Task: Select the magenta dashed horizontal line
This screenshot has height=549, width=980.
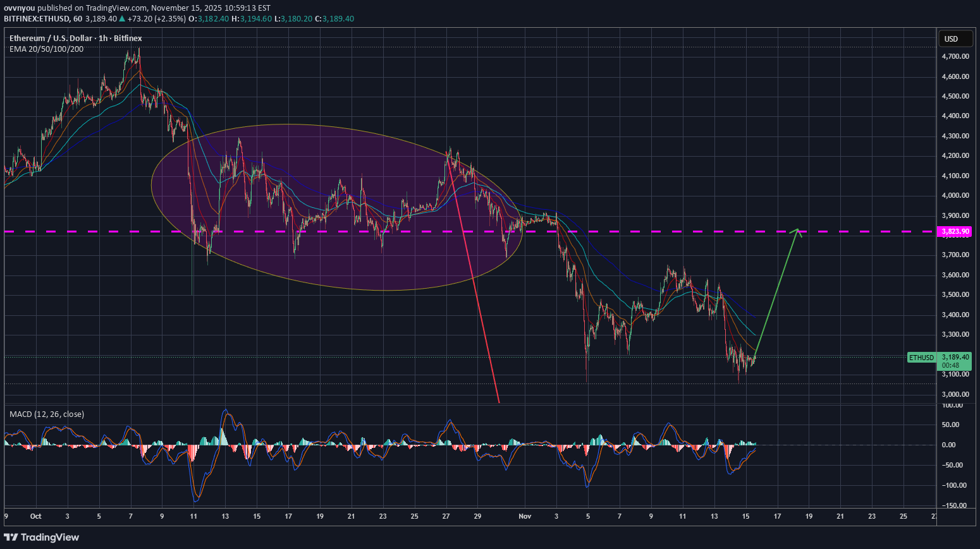Action: (x=632, y=232)
